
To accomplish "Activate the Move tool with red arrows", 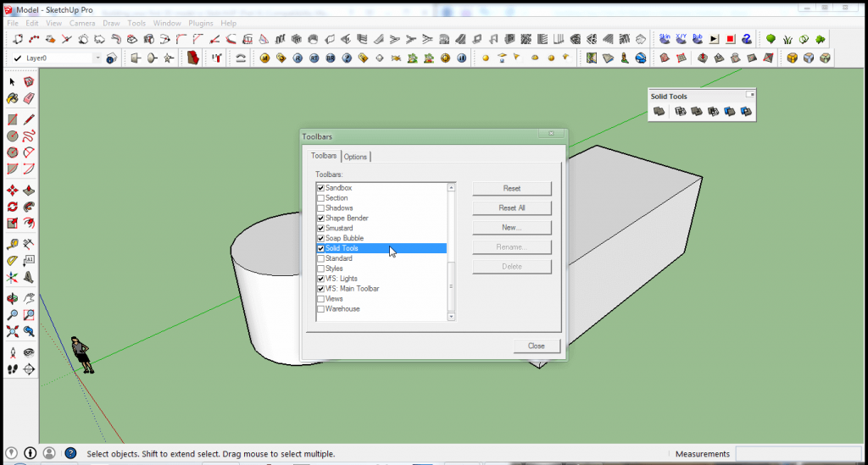I will (x=12, y=191).
